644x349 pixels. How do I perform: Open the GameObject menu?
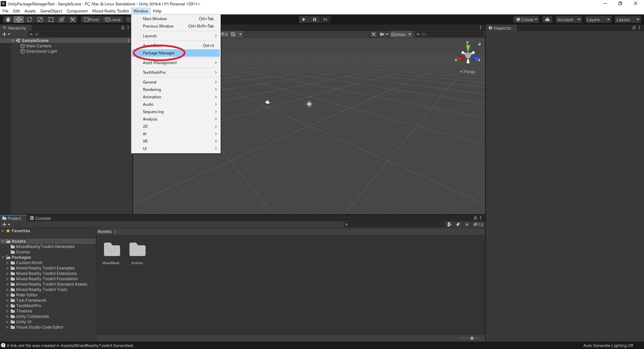pyautogui.click(x=51, y=11)
